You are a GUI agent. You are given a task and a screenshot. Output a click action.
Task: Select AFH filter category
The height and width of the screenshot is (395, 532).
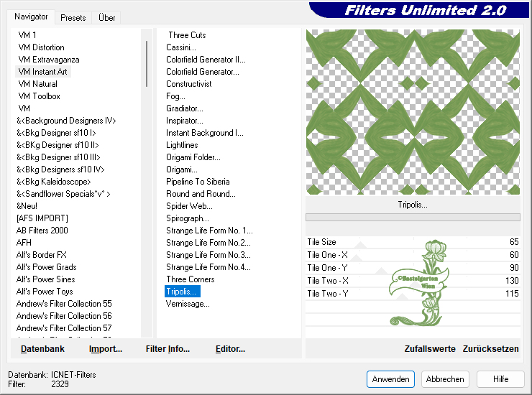(x=24, y=243)
